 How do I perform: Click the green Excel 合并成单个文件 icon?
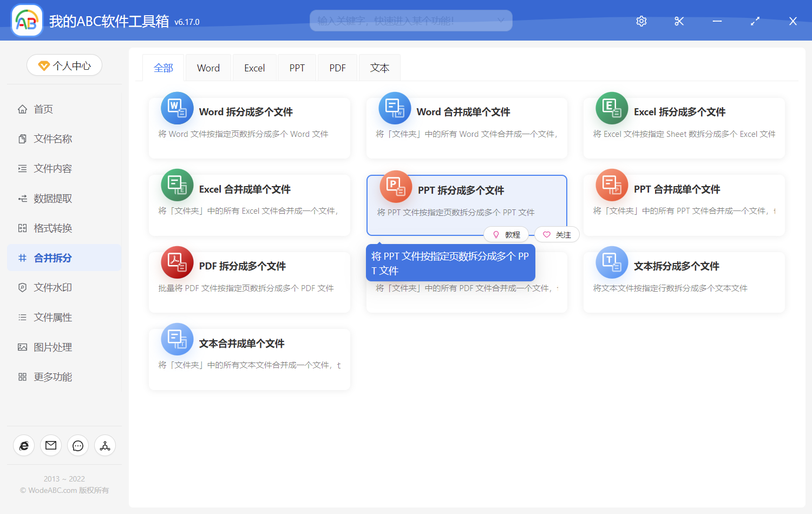177,185
